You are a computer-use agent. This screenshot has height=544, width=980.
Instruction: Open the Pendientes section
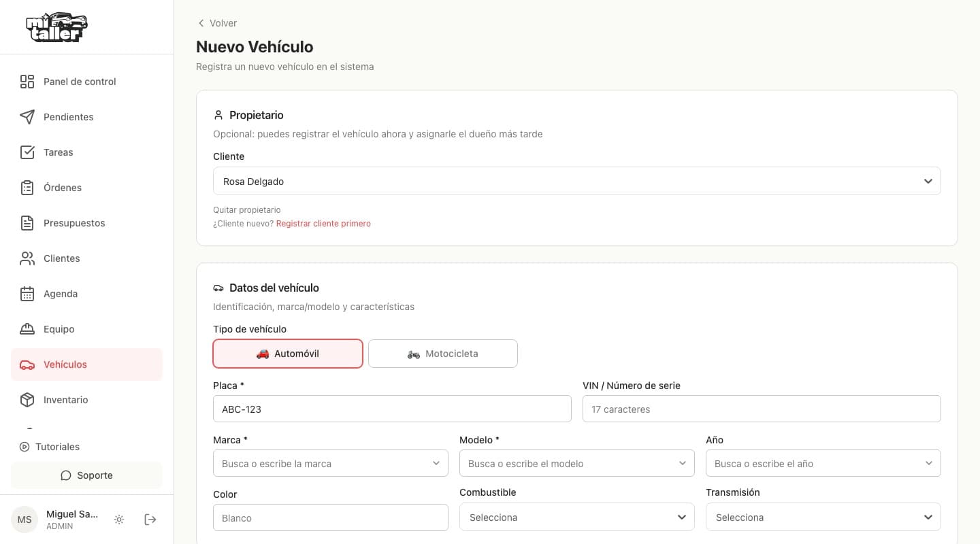tap(87, 117)
